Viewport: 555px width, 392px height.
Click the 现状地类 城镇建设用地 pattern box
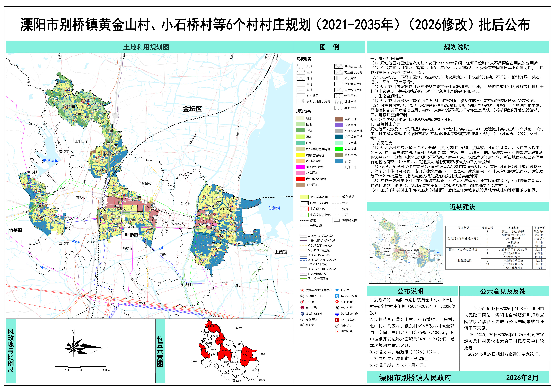[x=339, y=66]
